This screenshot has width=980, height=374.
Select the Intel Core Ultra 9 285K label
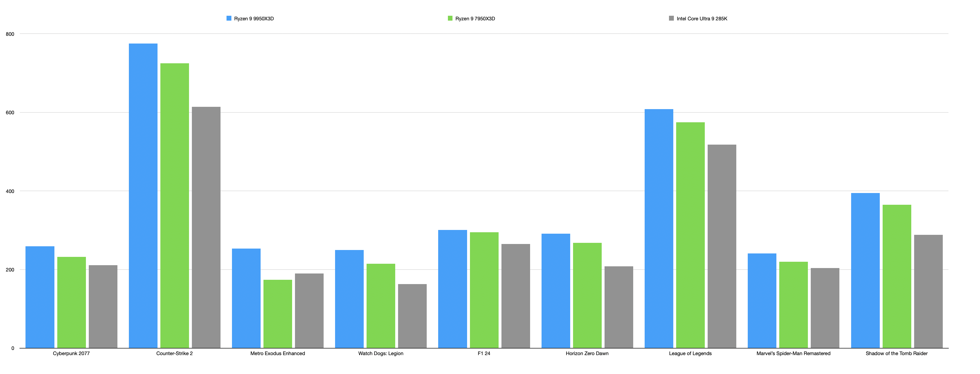[x=702, y=19]
